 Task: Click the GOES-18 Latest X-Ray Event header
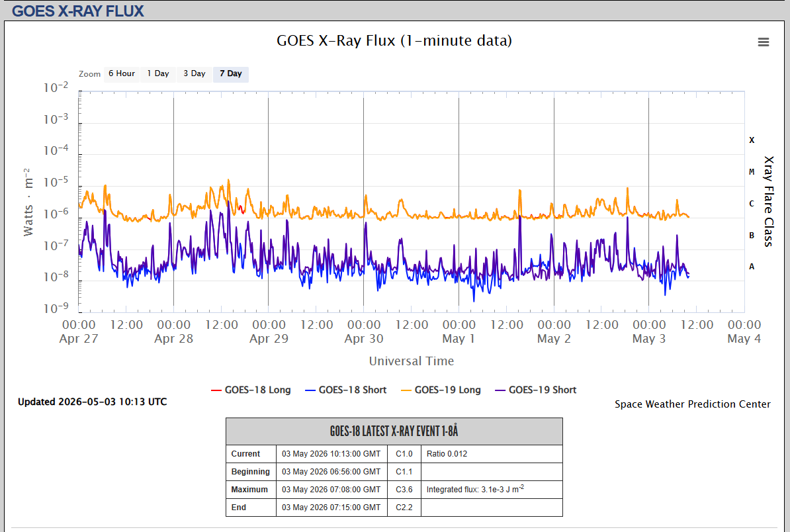coord(394,431)
